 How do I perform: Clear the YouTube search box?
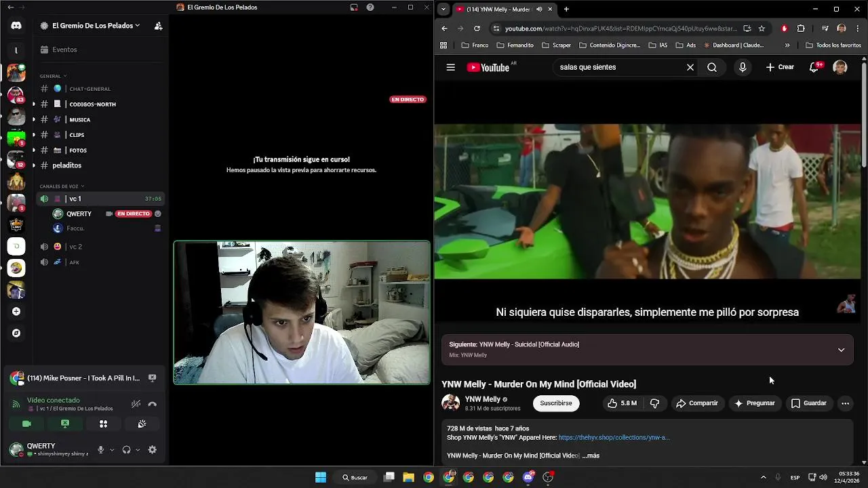(x=690, y=67)
